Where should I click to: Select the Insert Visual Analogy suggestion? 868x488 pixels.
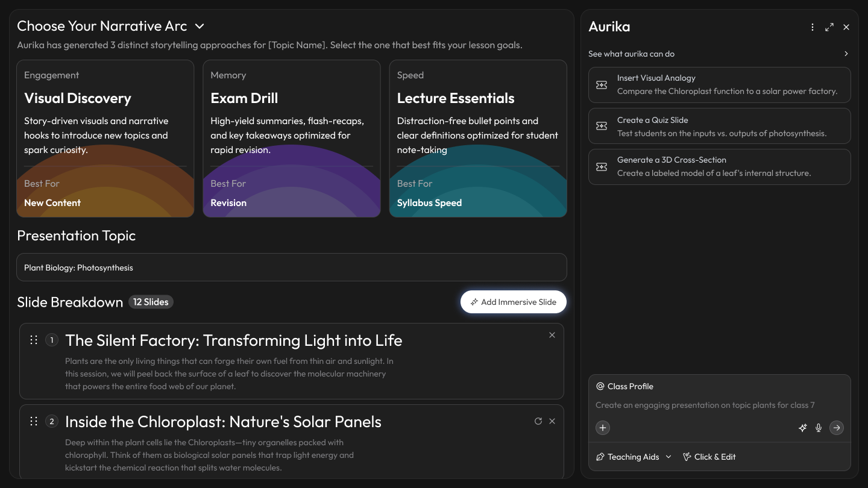(x=719, y=85)
